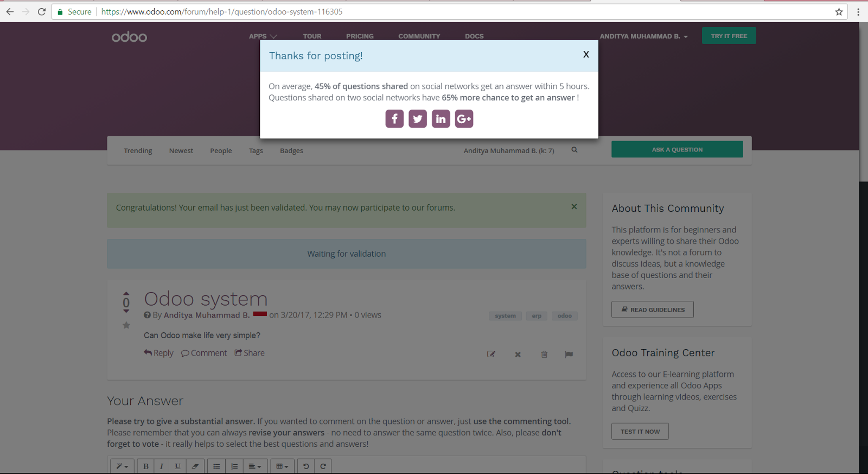The width and height of the screenshot is (868, 474).
Task: Edit the question with pencil icon
Action: tap(492, 354)
